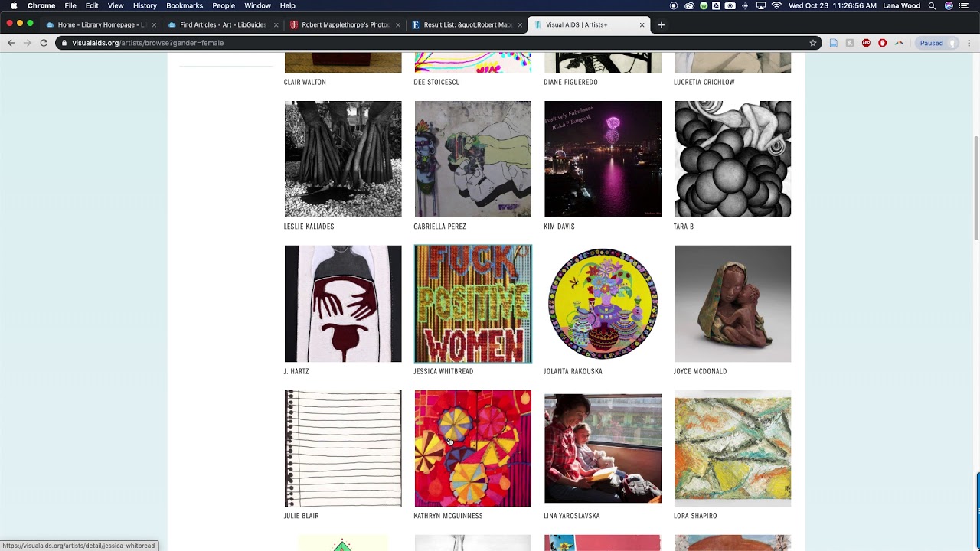980x551 pixels.
Task: Open the People menu
Action: click(x=224, y=5)
